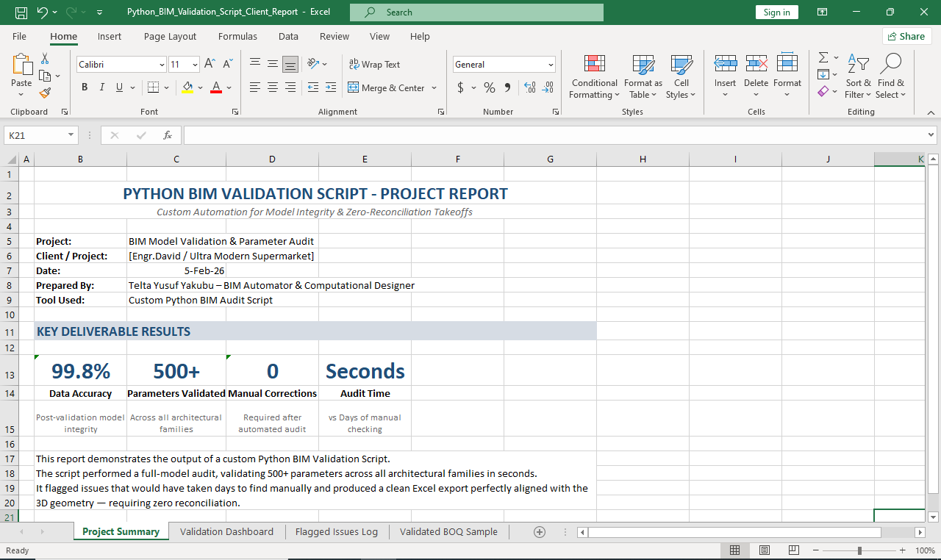This screenshot has width=941, height=560.
Task: Open Find & Select menu
Action: pyautogui.click(x=891, y=76)
